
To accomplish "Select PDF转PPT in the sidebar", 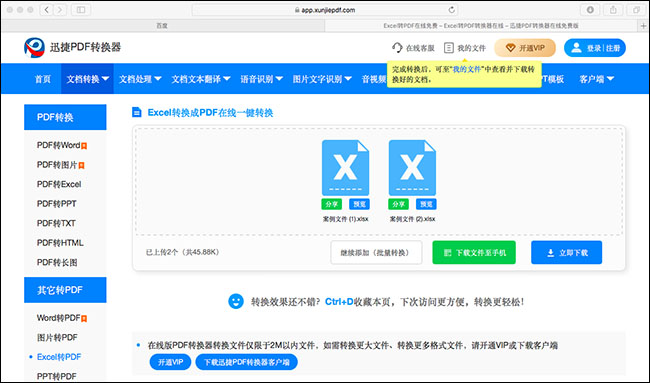I will click(x=56, y=204).
